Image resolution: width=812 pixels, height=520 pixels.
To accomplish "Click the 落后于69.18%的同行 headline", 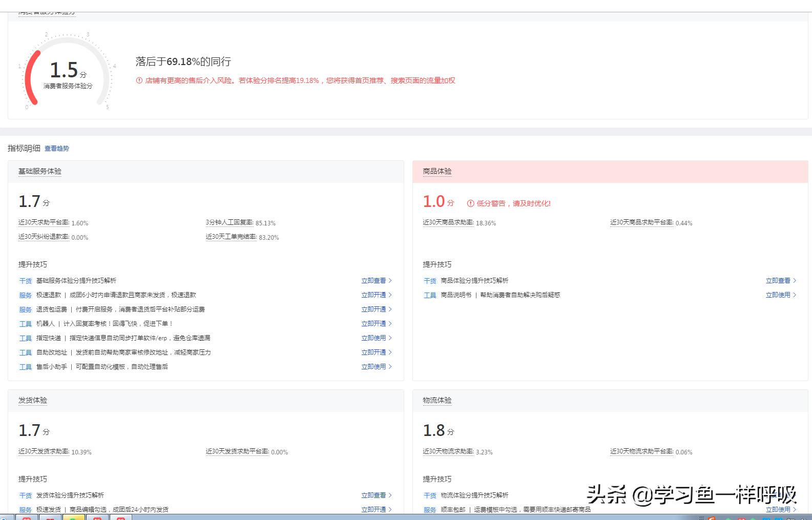I will click(183, 62).
